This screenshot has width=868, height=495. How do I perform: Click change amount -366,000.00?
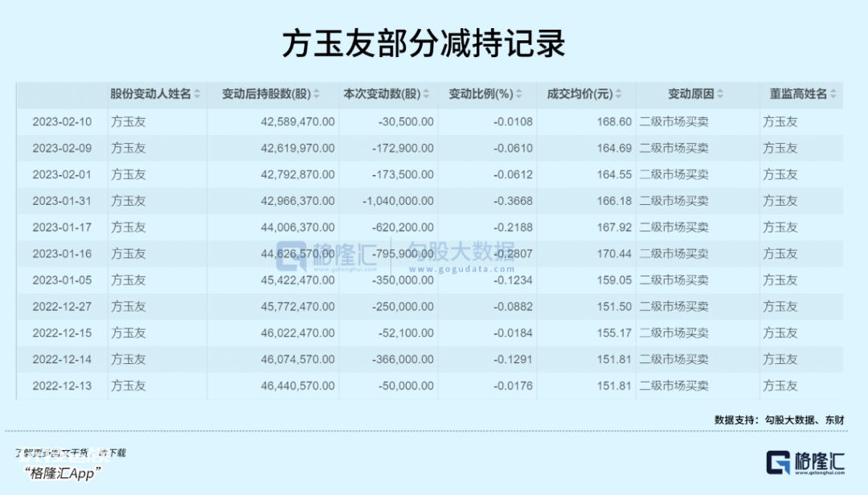point(403,359)
